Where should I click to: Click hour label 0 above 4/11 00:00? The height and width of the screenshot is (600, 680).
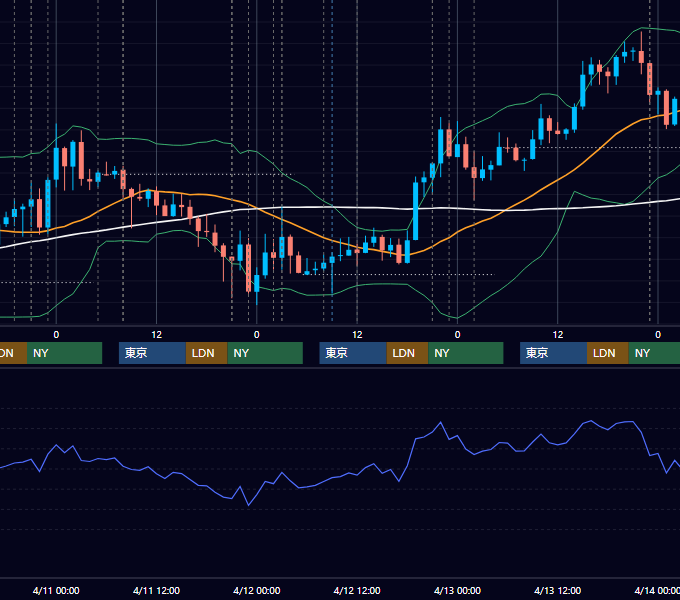coord(56,335)
